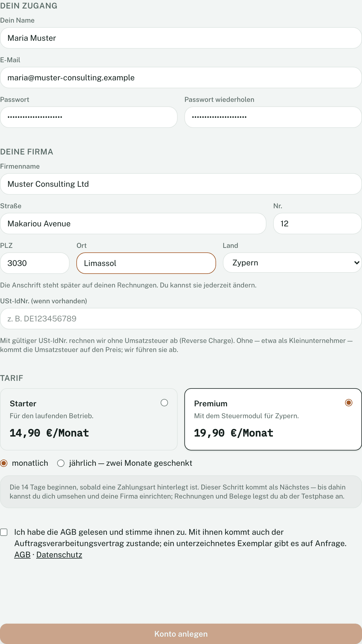The height and width of the screenshot is (644, 362).
Task: Click the PLZ field showing 3030
Action: (35, 263)
